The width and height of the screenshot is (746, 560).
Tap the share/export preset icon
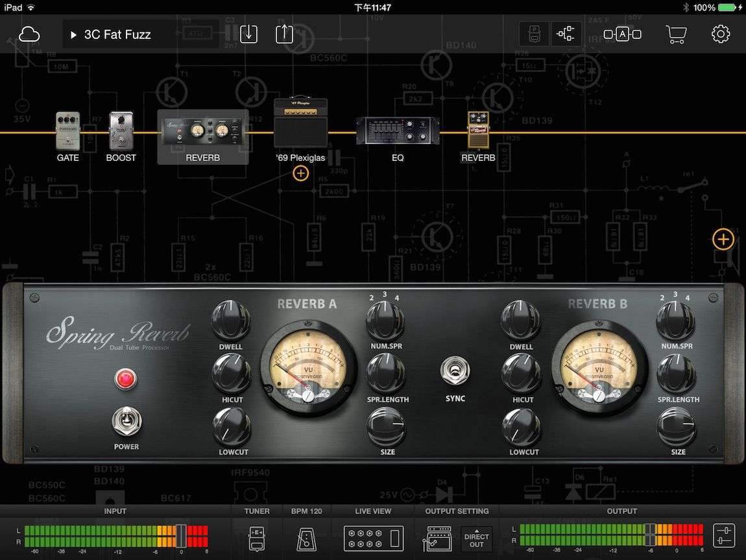[284, 34]
